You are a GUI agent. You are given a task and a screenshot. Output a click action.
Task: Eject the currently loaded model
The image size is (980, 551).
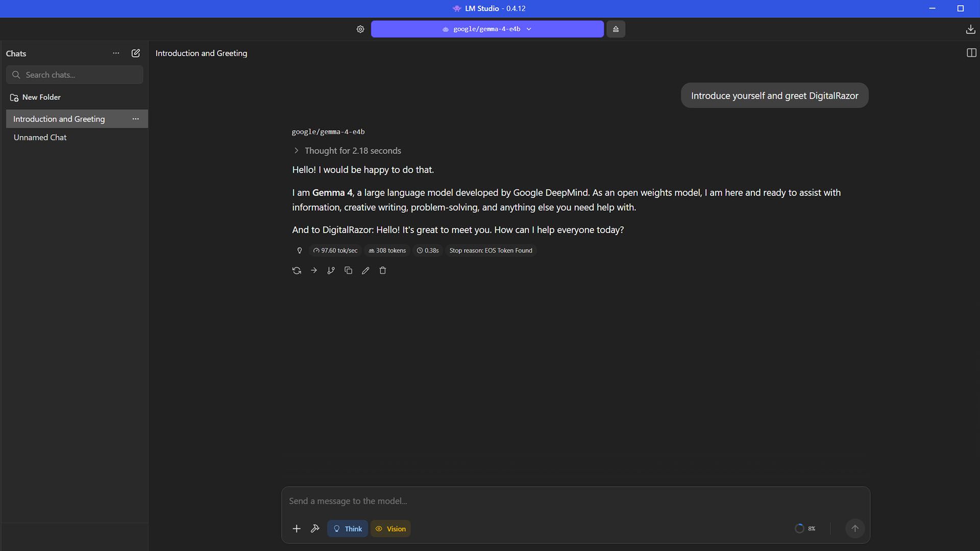(x=615, y=29)
